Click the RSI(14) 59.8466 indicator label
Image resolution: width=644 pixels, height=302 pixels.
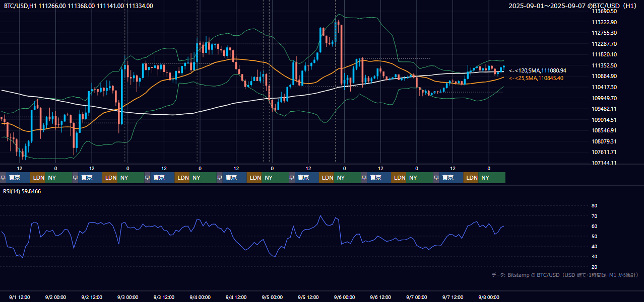coord(22,192)
